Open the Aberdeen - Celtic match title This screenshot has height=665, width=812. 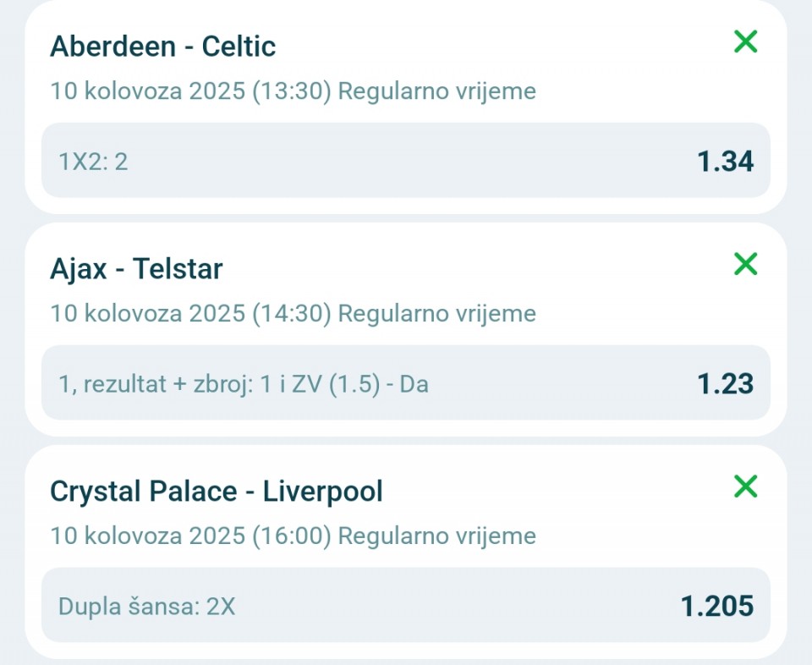click(x=162, y=46)
